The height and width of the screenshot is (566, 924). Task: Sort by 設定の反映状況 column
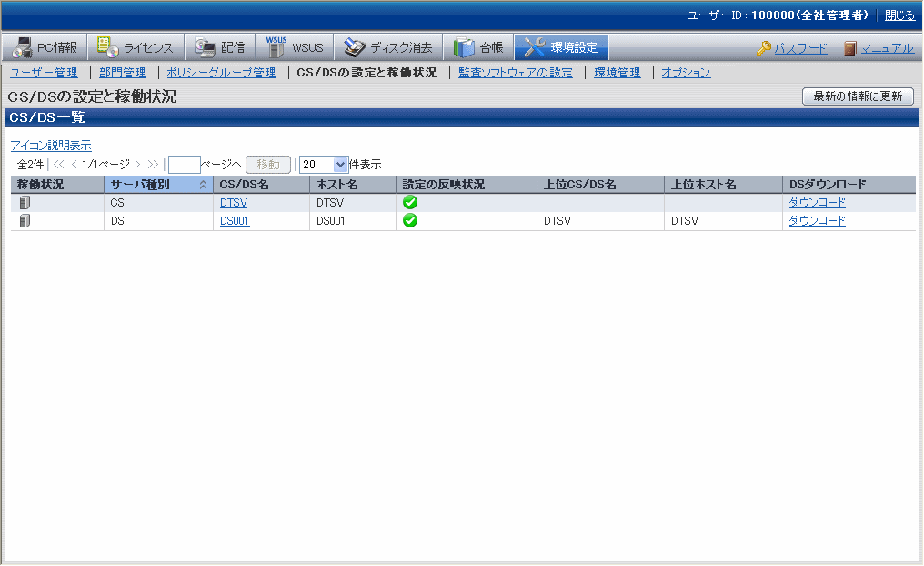tap(467, 185)
